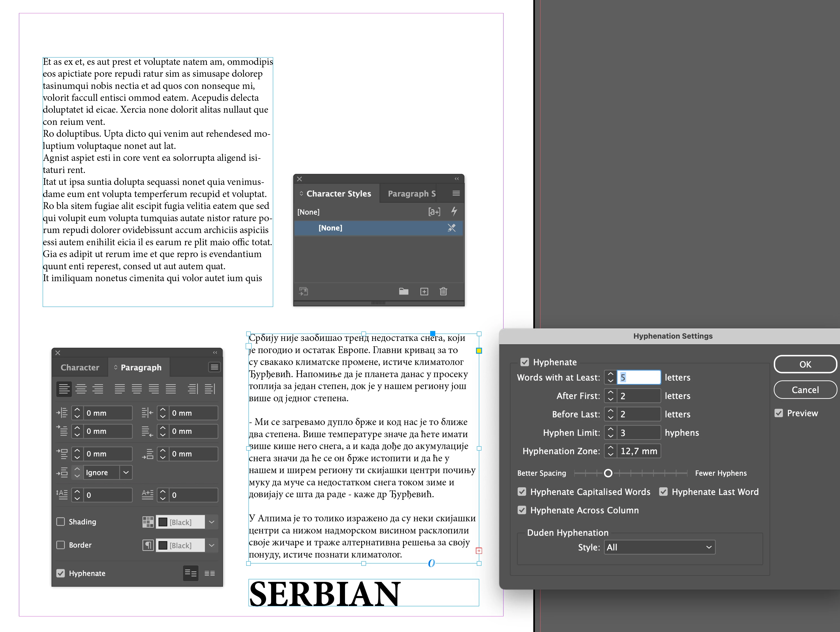
Task: Toggle the Preview checkbox
Action: point(779,413)
